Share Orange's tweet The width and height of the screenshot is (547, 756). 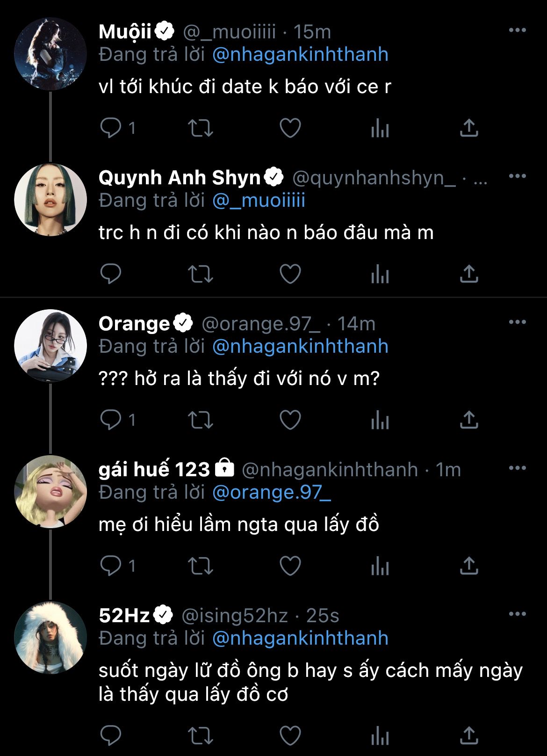click(x=469, y=420)
